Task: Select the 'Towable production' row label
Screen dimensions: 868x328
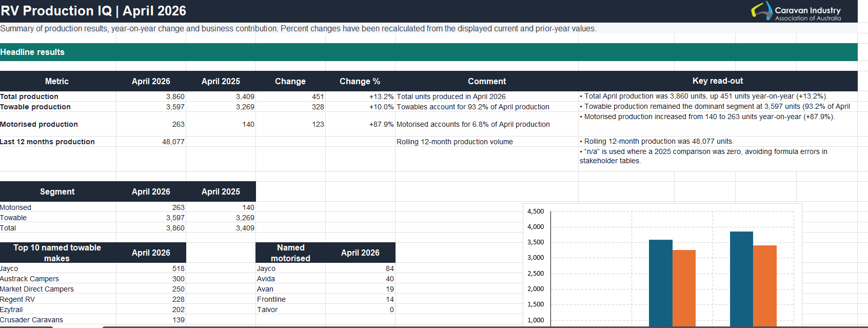Action: coord(35,107)
